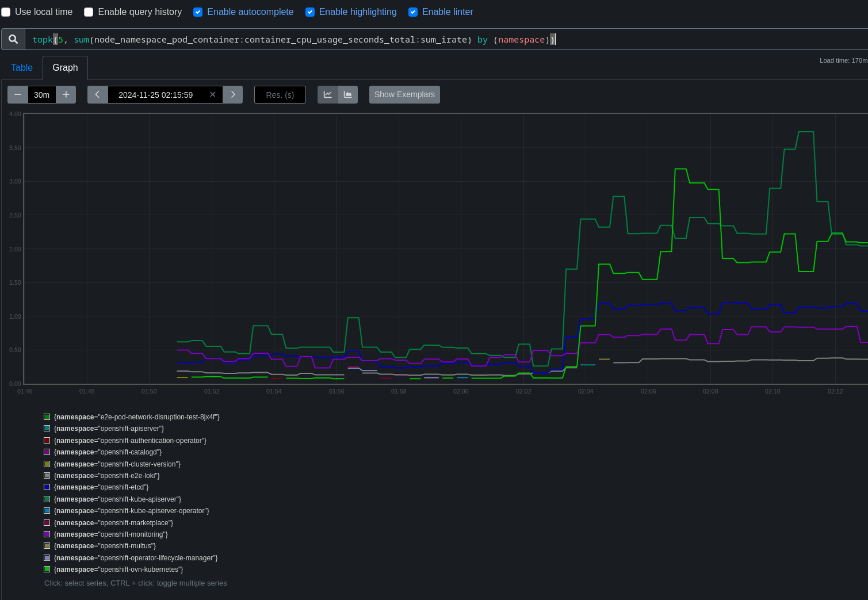Viewport: 868px width, 600px height.
Task: Go to next end time with right chevron
Action: [x=233, y=95]
